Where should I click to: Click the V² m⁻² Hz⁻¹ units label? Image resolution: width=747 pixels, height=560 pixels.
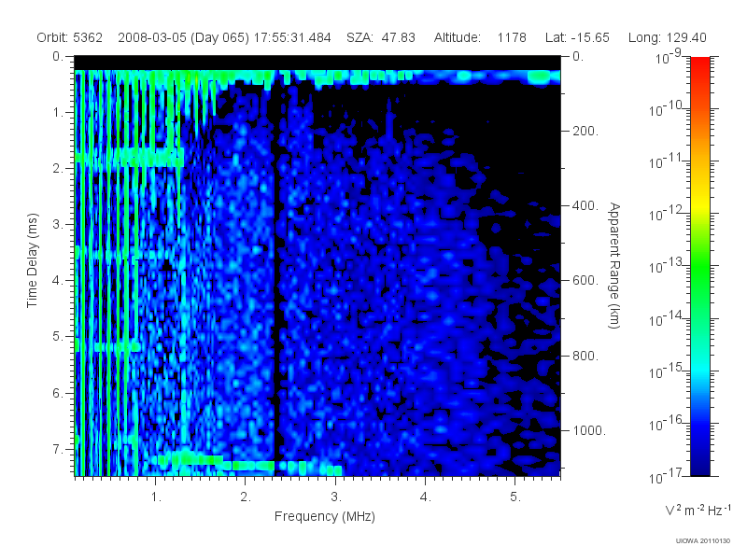click(x=698, y=510)
